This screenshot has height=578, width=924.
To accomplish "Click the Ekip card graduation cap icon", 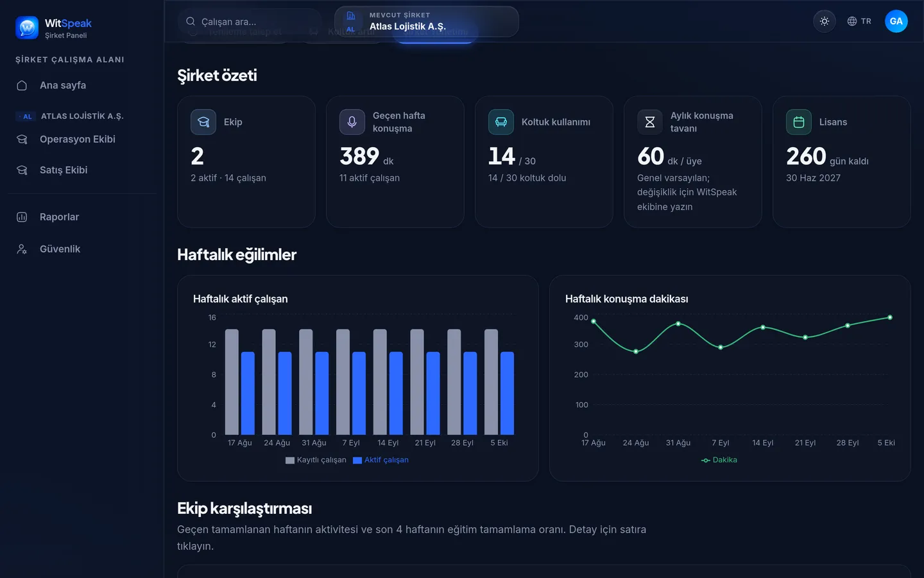I will click(203, 122).
